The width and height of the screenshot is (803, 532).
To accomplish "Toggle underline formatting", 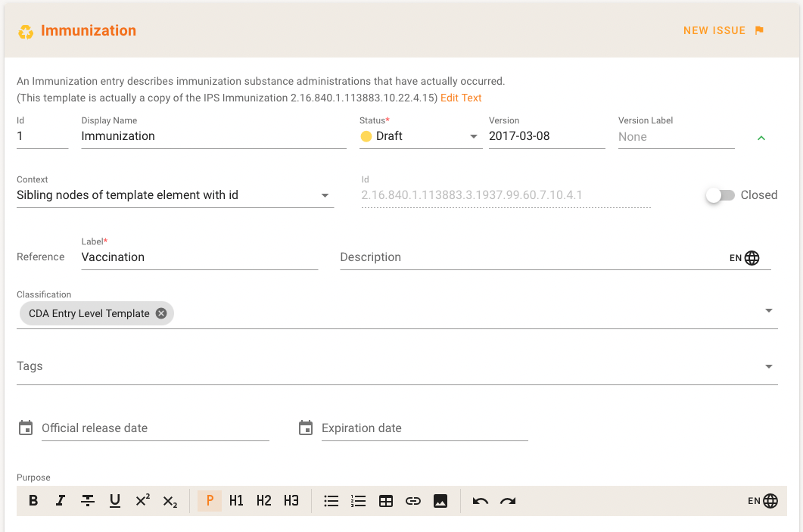I will (x=115, y=501).
